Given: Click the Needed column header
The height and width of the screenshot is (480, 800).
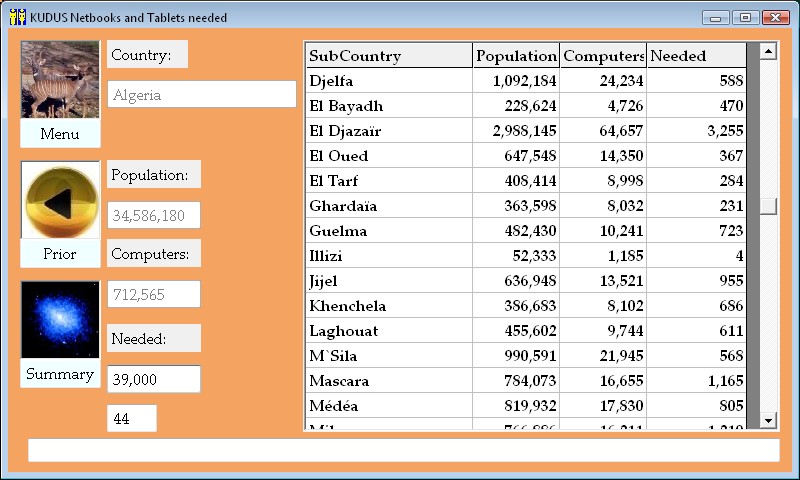Looking at the screenshot, I should point(696,56).
